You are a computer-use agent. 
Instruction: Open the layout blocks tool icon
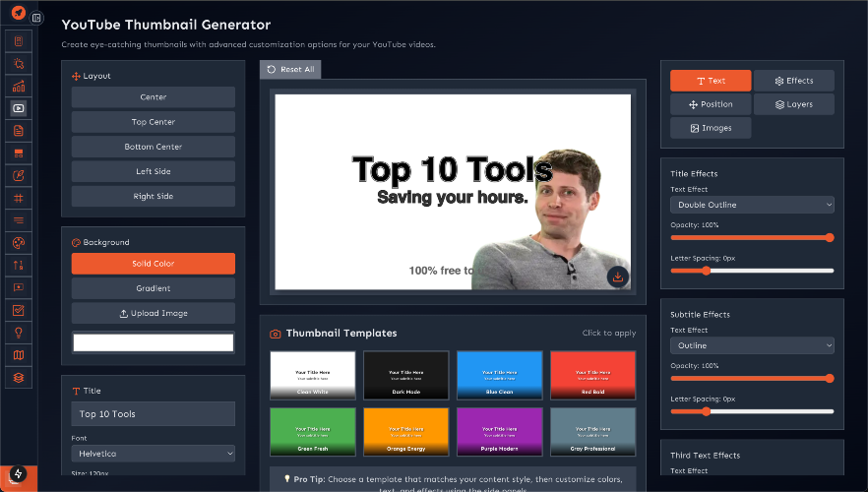[x=19, y=154]
